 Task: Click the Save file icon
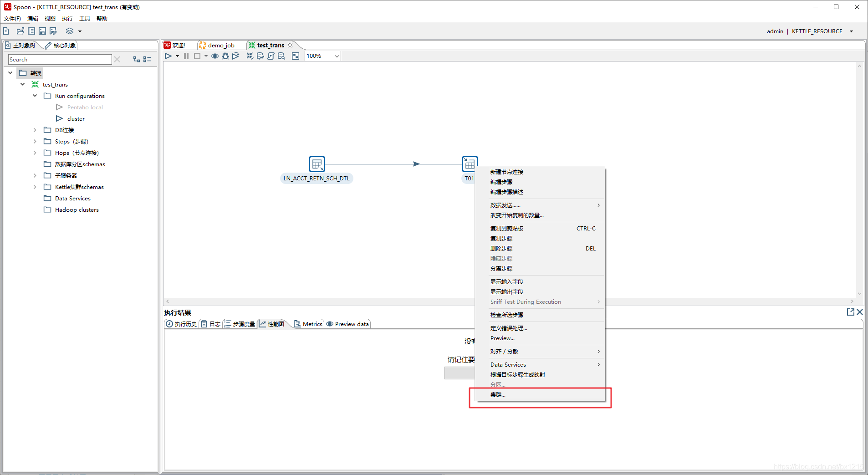(42, 31)
